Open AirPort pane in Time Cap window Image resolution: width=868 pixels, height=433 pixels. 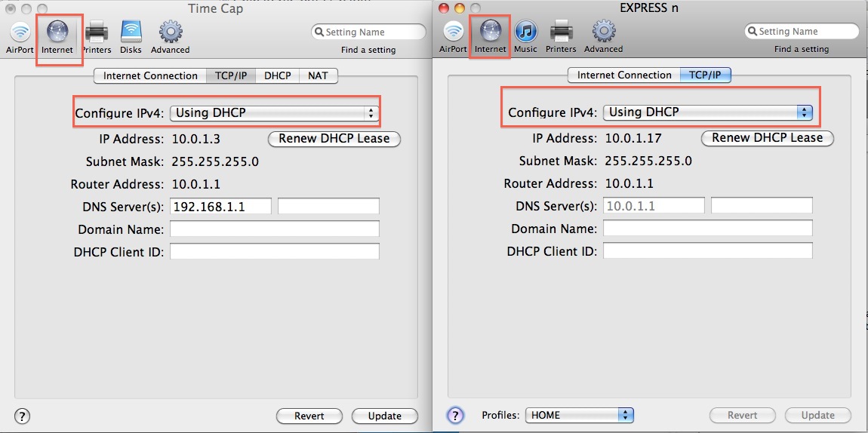tap(20, 36)
